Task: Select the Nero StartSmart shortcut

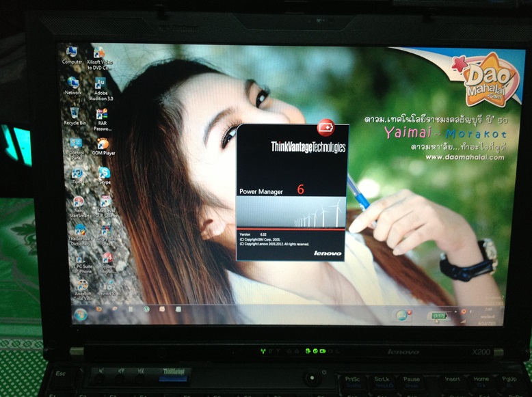Action: click(x=79, y=207)
